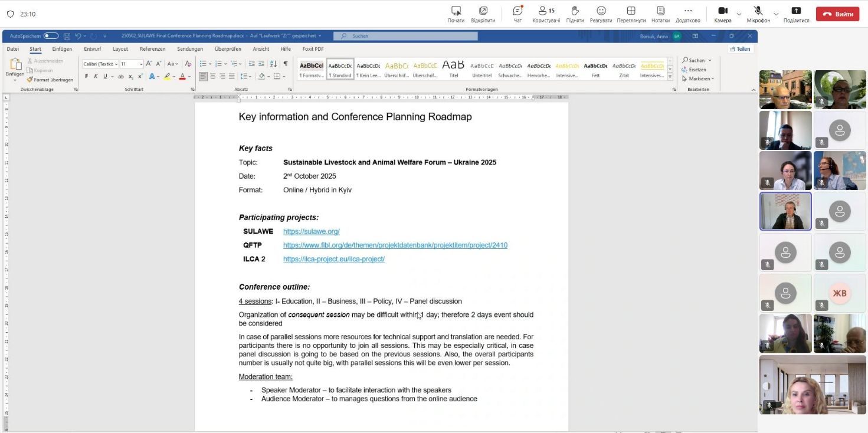Open the Foxit PDF tab
This screenshot has height=433, width=868.
(313, 49)
